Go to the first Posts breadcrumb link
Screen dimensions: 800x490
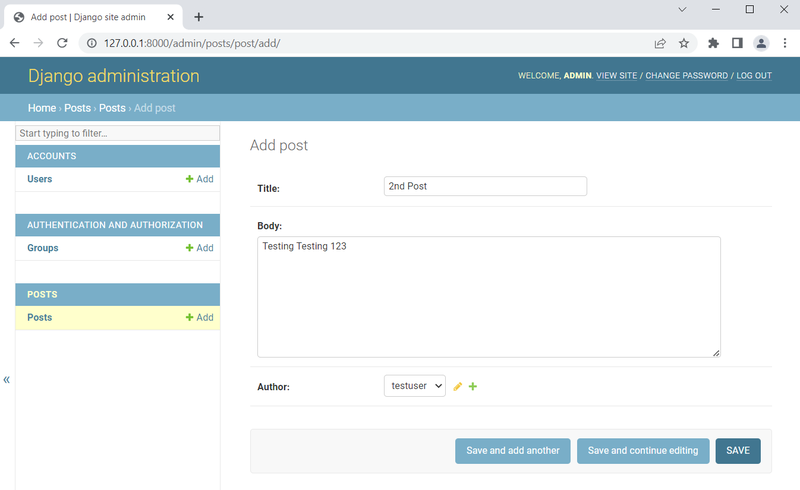pos(78,108)
